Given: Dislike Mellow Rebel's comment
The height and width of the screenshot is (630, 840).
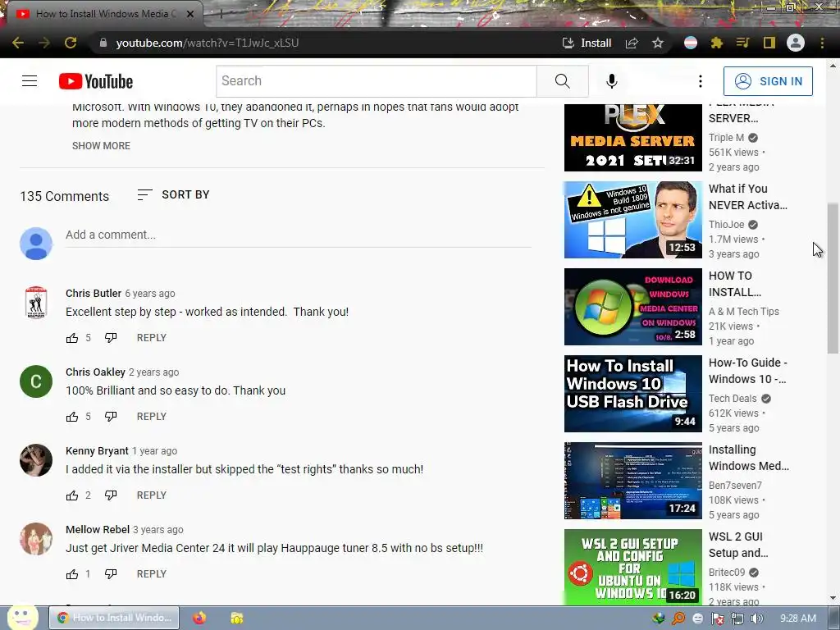Looking at the screenshot, I should [111, 573].
